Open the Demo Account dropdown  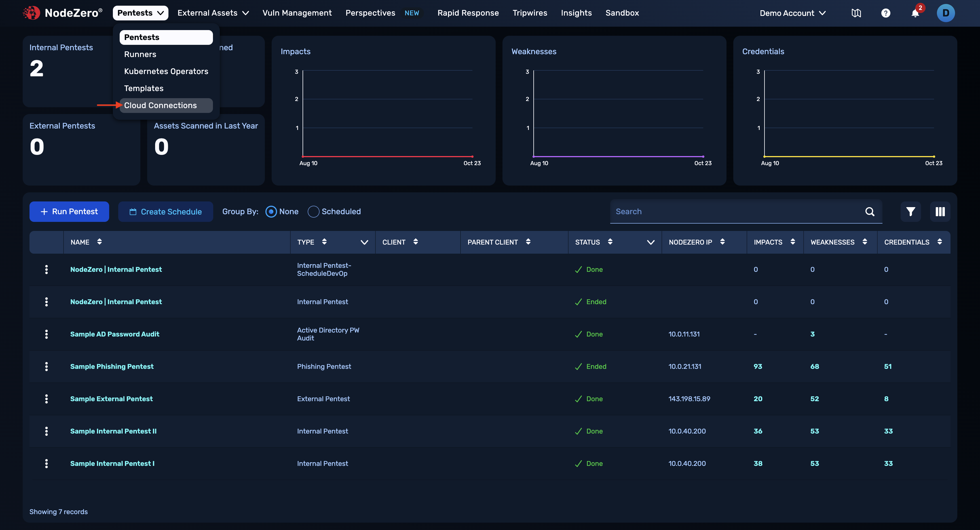(x=793, y=13)
